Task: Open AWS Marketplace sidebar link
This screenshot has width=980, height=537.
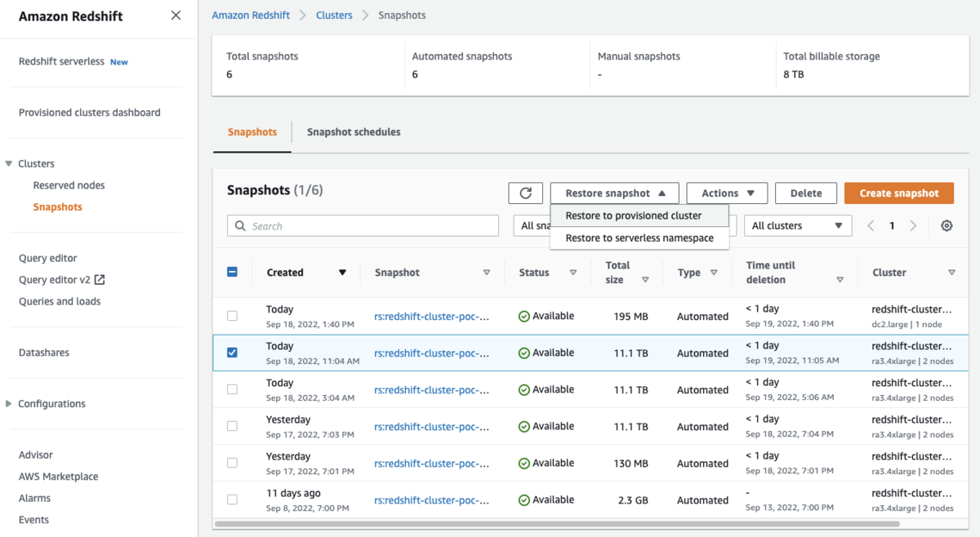Action: [59, 477]
